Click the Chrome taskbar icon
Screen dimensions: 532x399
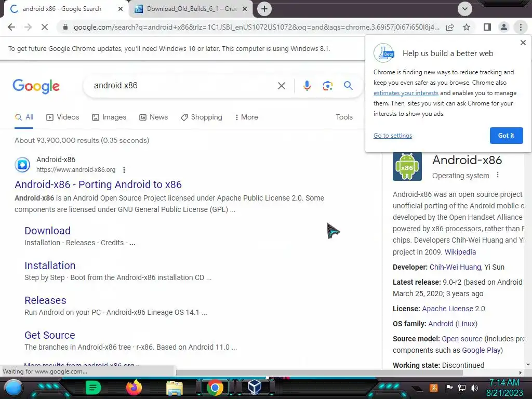pyautogui.click(x=215, y=388)
